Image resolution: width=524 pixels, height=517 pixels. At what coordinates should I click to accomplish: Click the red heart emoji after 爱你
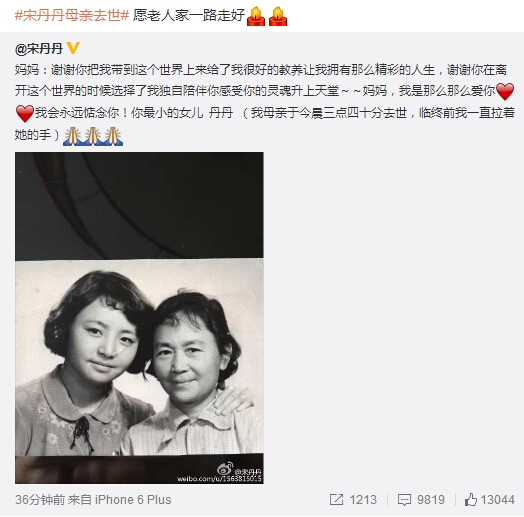click(505, 91)
